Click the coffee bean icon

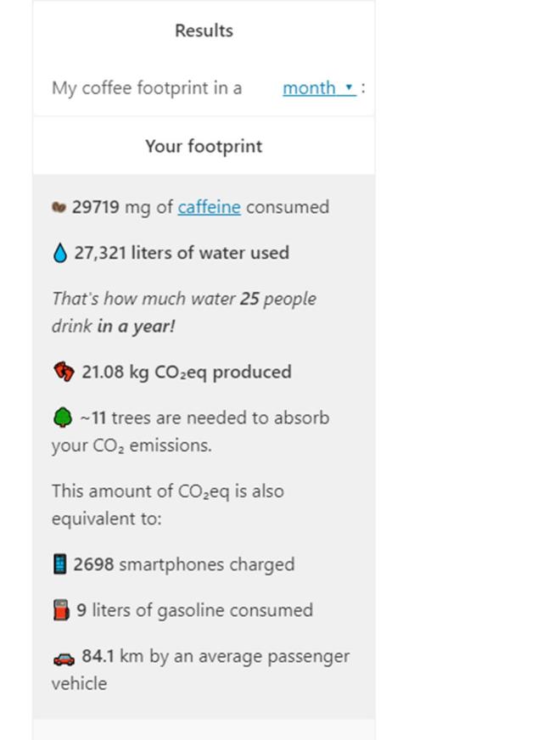pyautogui.click(x=59, y=207)
